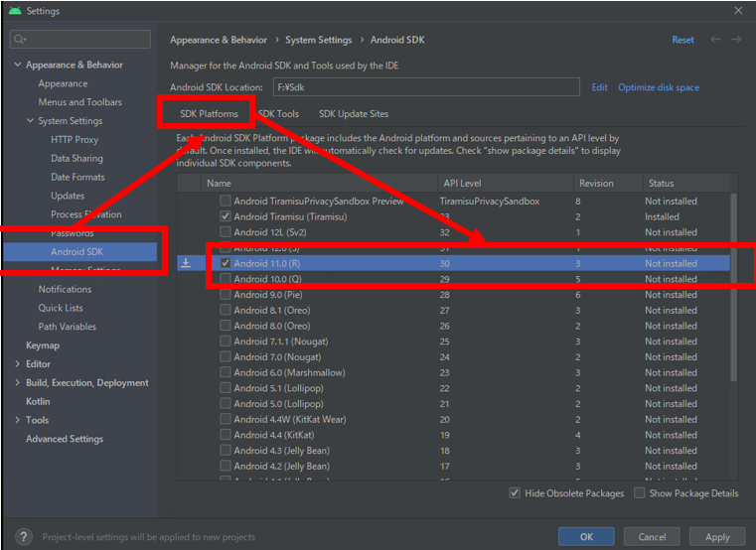Viewport: 756px width, 550px height.
Task: Collapse the Appearance & Behavior section
Action: click(x=18, y=65)
